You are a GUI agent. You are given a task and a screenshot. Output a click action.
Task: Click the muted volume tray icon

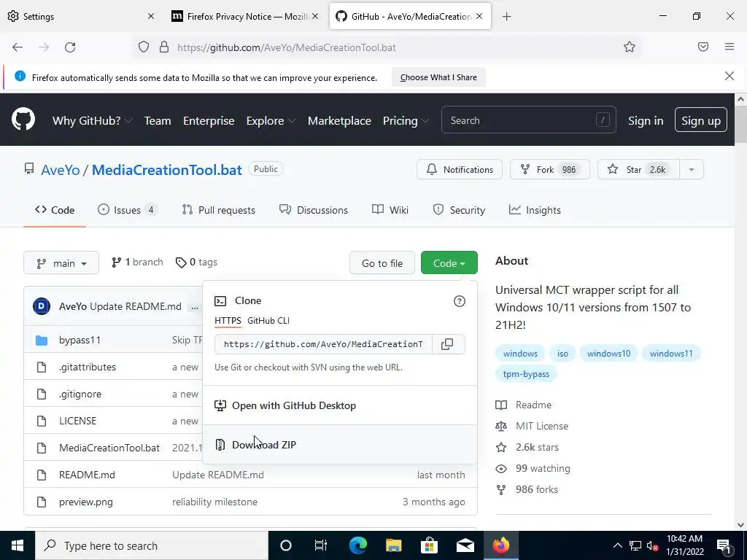[x=652, y=545]
